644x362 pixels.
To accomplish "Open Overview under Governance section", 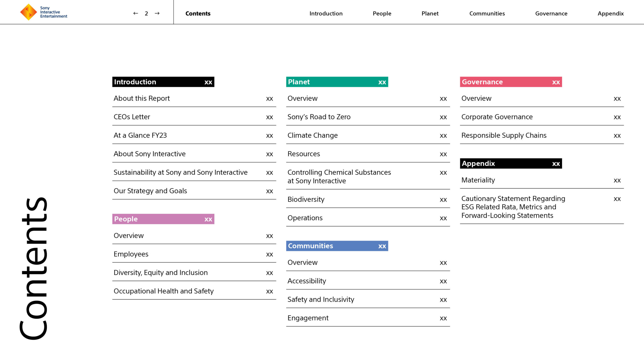I will pos(542,98).
